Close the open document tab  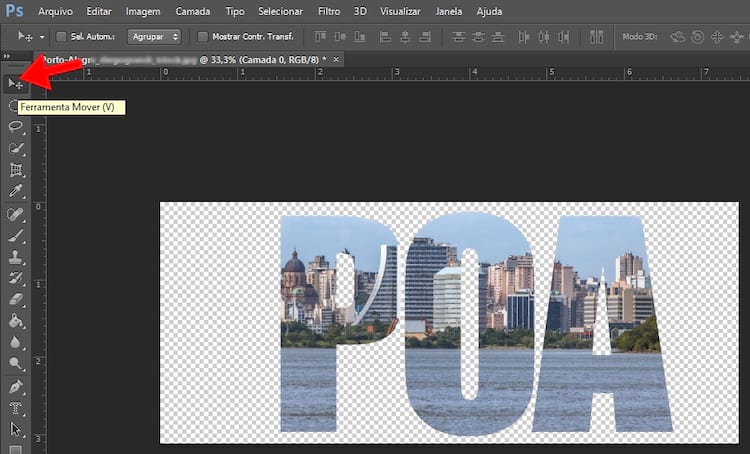tap(336, 59)
